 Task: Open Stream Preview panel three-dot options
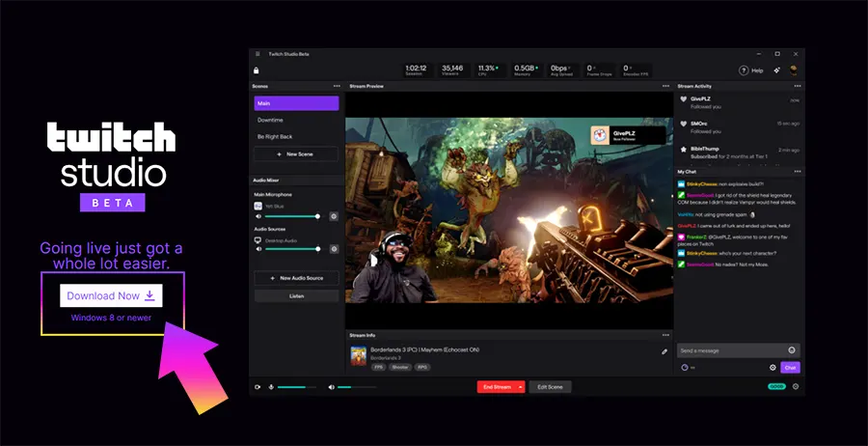point(665,86)
